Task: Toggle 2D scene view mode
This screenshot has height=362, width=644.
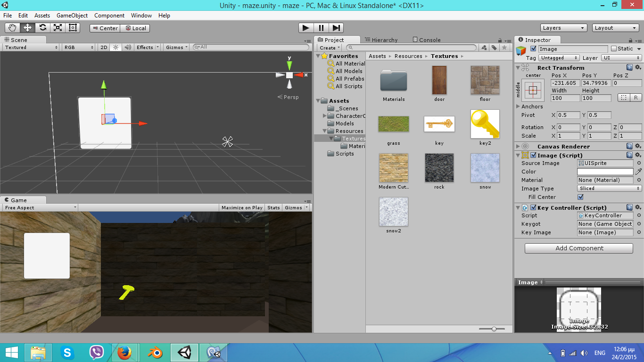Action: (x=104, y=47)
